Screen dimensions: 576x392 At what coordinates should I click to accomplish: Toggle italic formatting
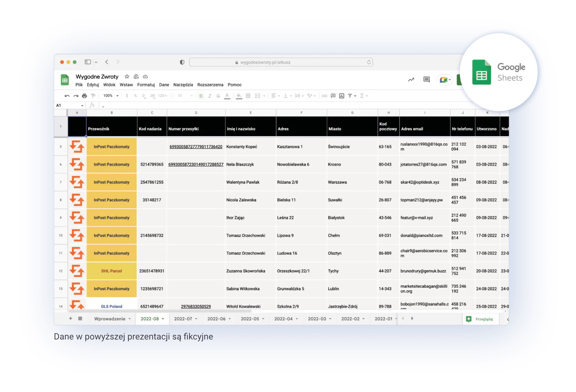(210, 96)
